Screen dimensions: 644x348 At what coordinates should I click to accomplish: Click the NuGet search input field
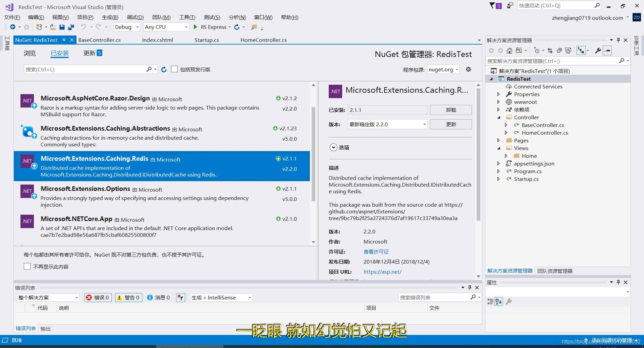coord(85,69)
